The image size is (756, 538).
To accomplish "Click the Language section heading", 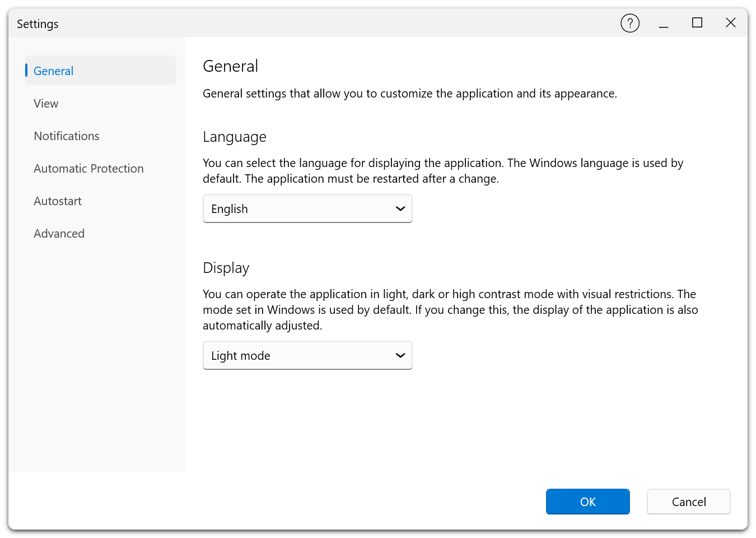I will click(x=235, y=137).
